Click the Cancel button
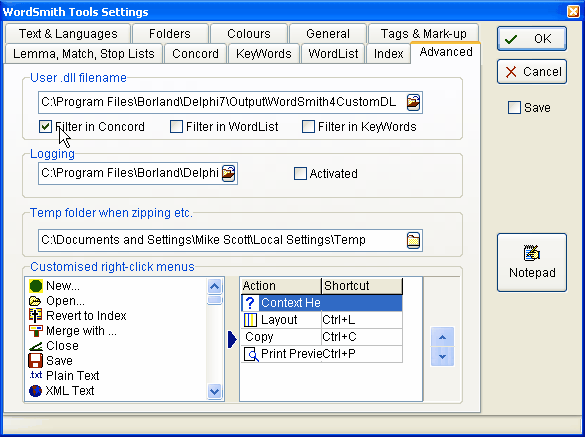The width and height of the screenshot is (585, 437). (532, 72)
